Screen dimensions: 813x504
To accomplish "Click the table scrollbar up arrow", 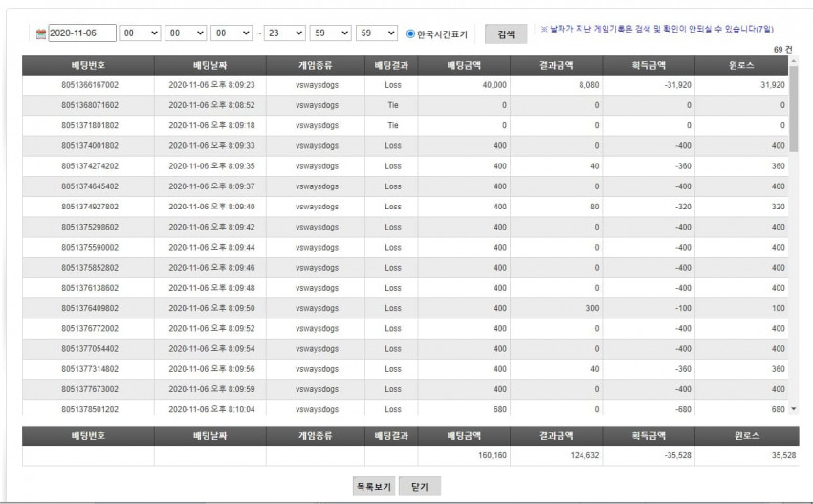I will click(793, 60).
